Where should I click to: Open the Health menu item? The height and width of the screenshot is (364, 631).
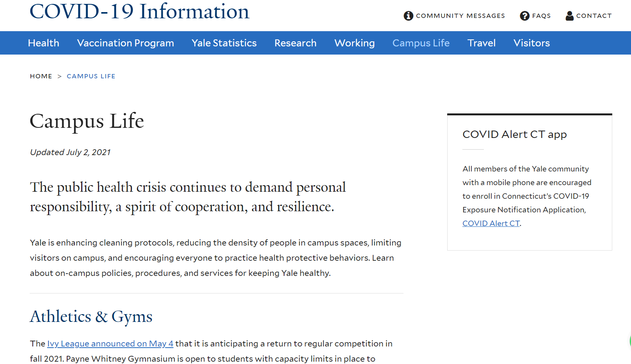pos(44,43)
